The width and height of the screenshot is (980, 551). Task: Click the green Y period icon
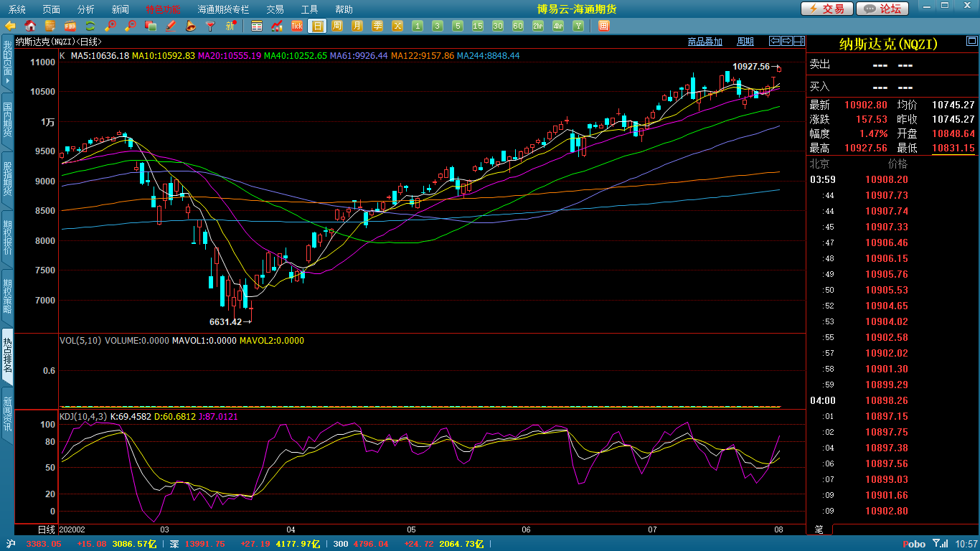578,26
